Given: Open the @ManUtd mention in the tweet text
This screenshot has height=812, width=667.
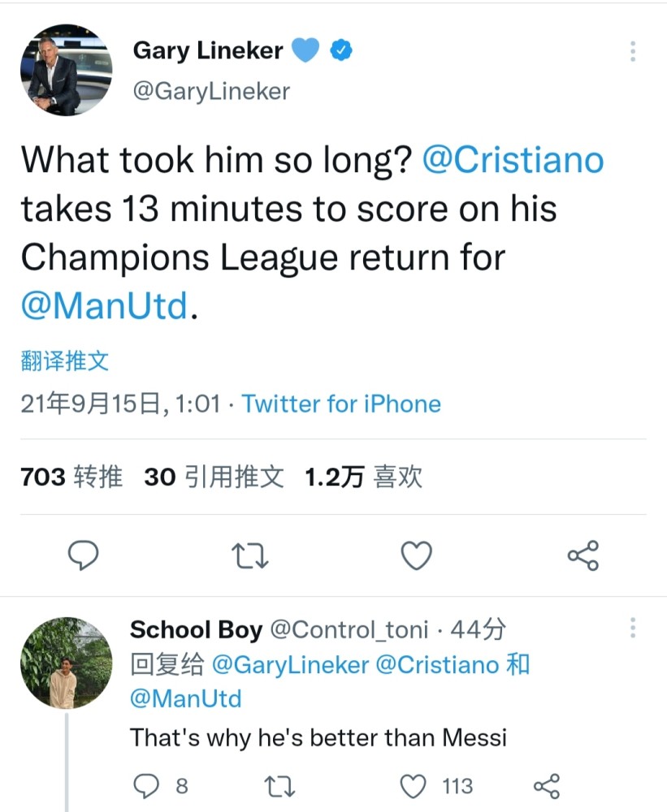Looking at the screenshot, I should click(104, 306).
